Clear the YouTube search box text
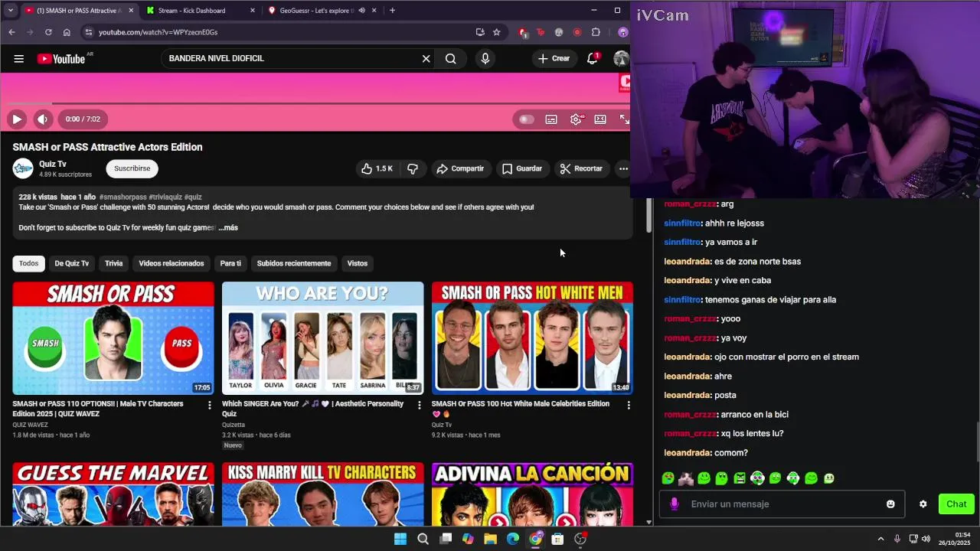The image size is (980, 551). [x=426, y=58]
